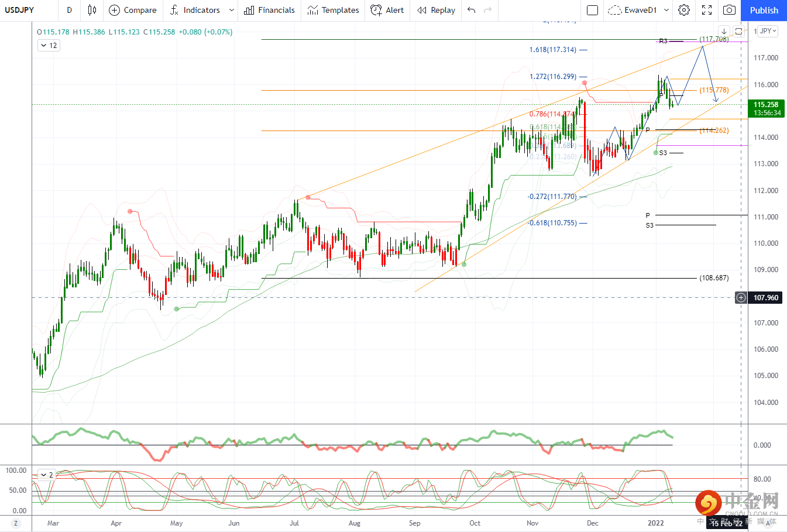Select the layout square icon

pyautogui.click(x=592, y=10)
